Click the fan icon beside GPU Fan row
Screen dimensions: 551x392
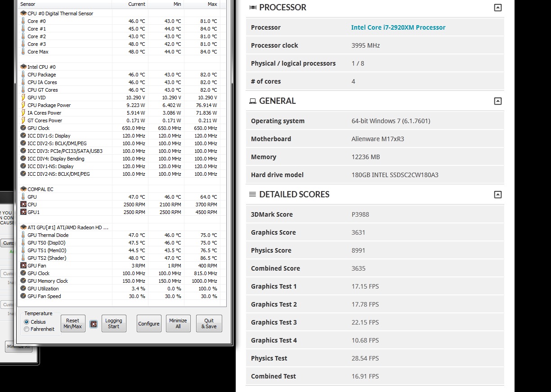point(23,266)
